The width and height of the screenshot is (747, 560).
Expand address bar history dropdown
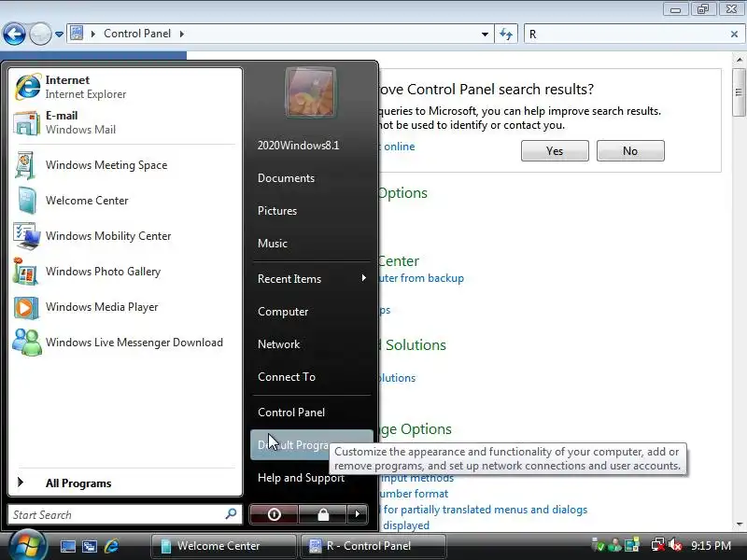point(485,34)
